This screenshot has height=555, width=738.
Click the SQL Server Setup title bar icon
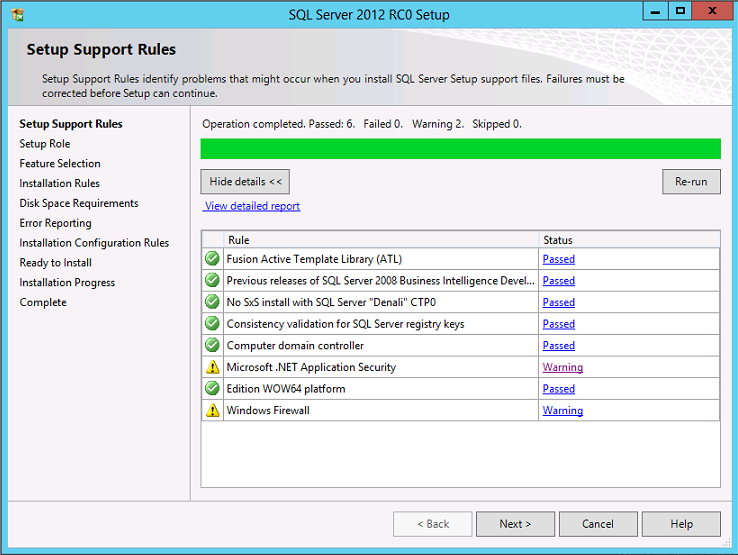(x=18, y=14)
